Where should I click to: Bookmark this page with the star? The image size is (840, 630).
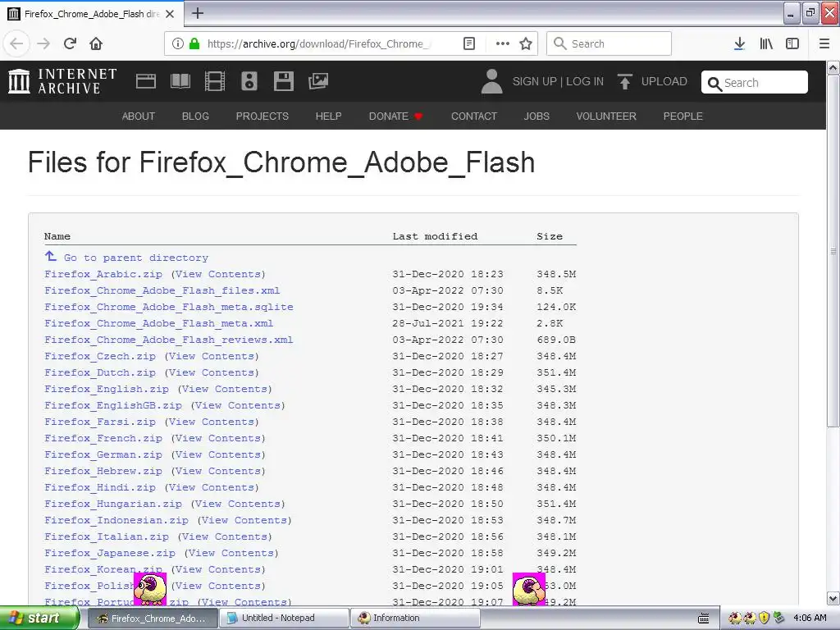coord(526,44)
